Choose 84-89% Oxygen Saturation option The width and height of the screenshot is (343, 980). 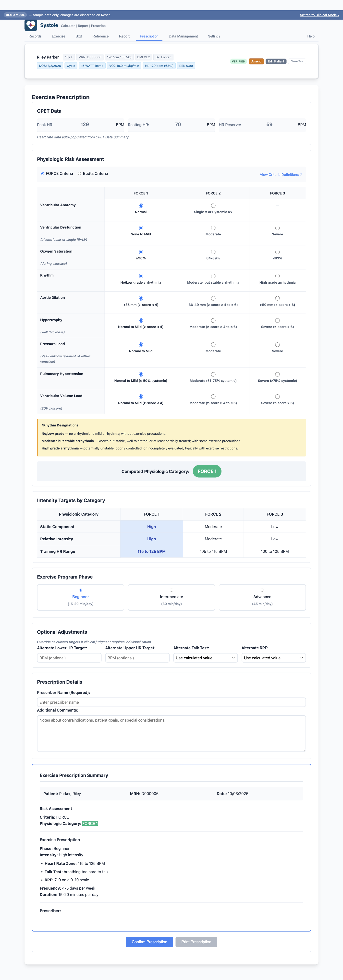[x=213, y=252]
